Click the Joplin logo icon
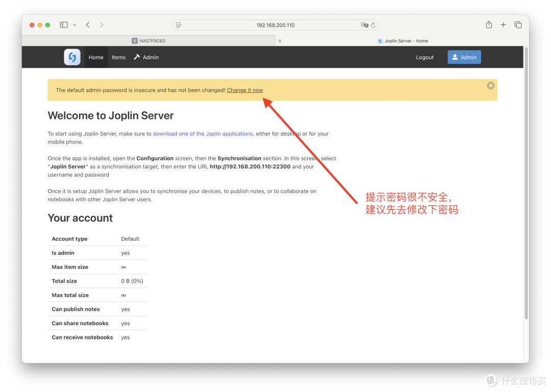Image resolution: width=551 pixels, height=392 pixels. 72,57
